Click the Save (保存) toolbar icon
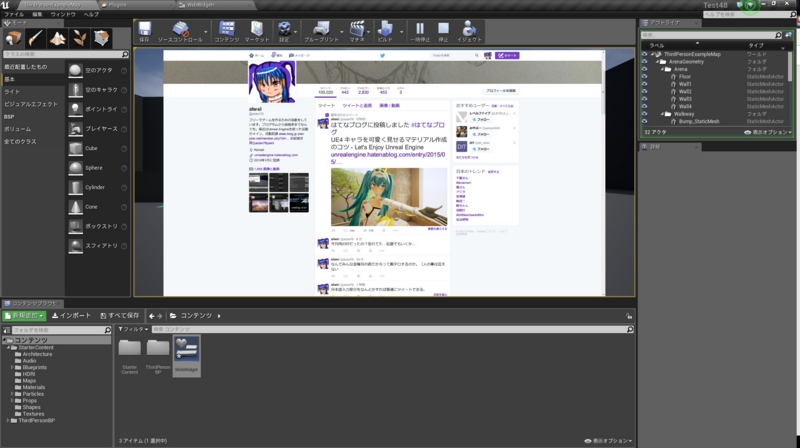This screenshot has width=800, height=448. point(145,32)
